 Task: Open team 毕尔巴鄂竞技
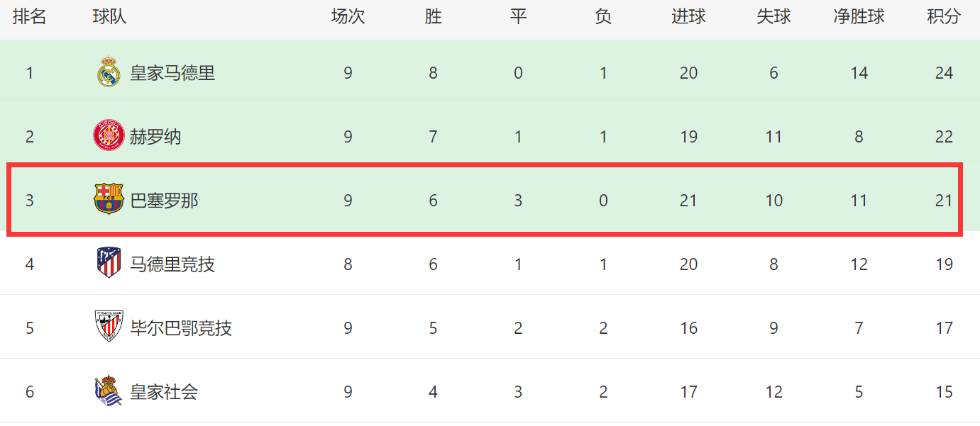[181, 328]
